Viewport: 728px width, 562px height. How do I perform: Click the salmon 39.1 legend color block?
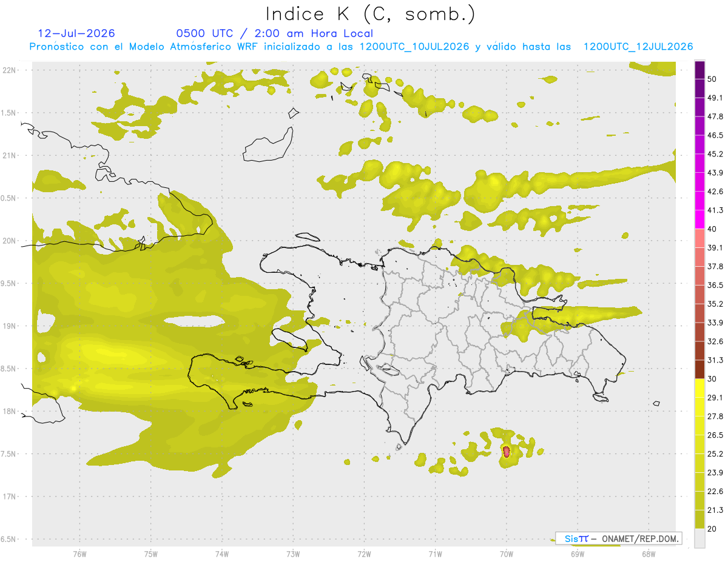699,238
